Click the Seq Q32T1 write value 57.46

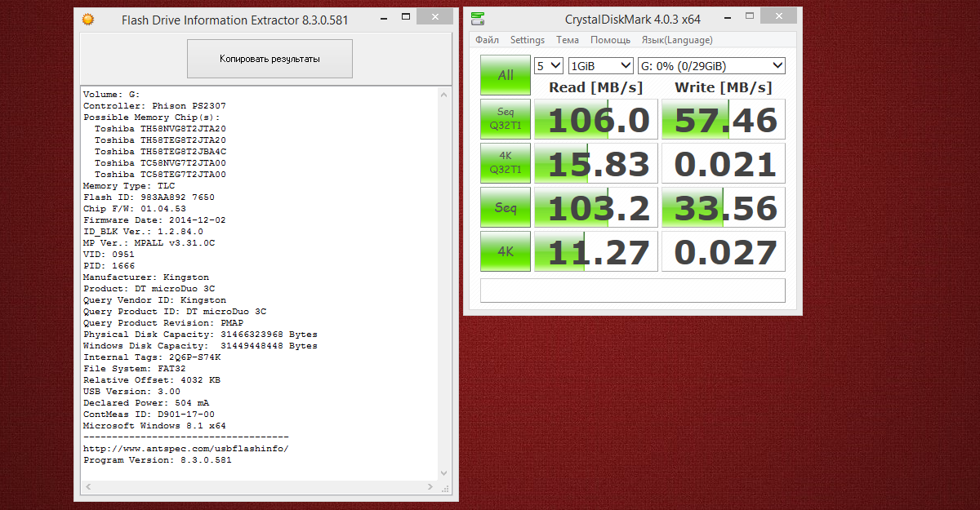tap(724, 120)
